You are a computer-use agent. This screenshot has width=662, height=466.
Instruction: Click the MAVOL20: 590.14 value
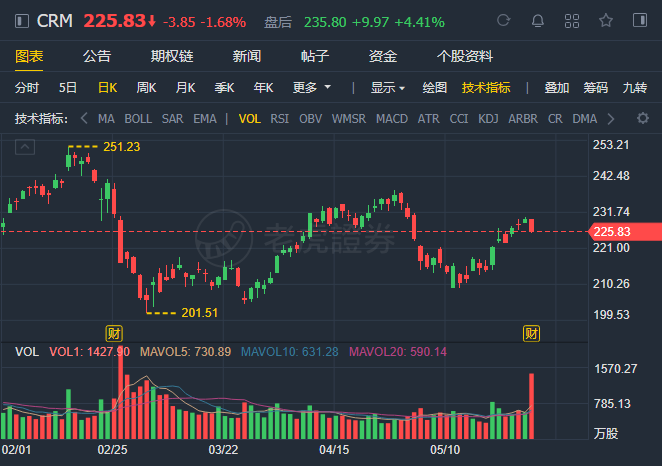pos(398,352)
